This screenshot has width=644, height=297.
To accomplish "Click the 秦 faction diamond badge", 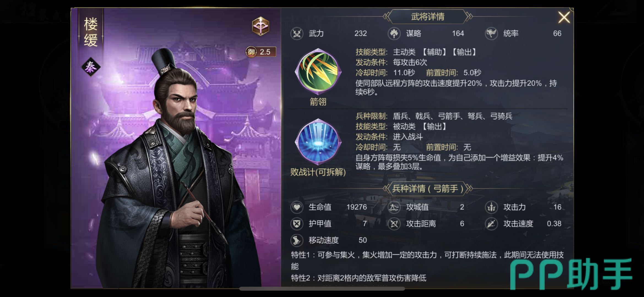I will (x=91, y=67).
